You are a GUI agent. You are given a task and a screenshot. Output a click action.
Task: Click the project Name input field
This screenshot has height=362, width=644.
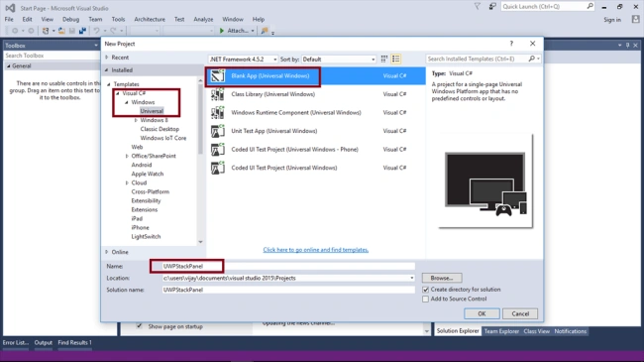288,266
